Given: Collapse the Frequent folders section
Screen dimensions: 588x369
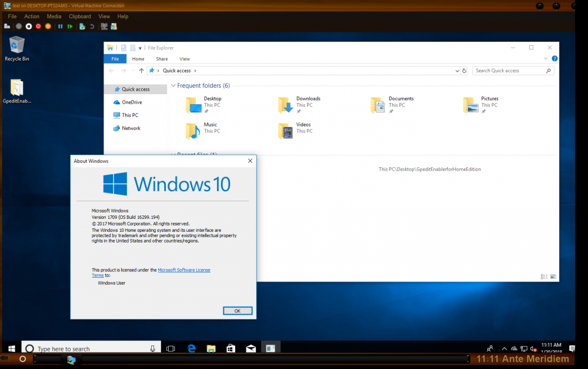Looking at the screenshot, I should click(x=173, y=86).
